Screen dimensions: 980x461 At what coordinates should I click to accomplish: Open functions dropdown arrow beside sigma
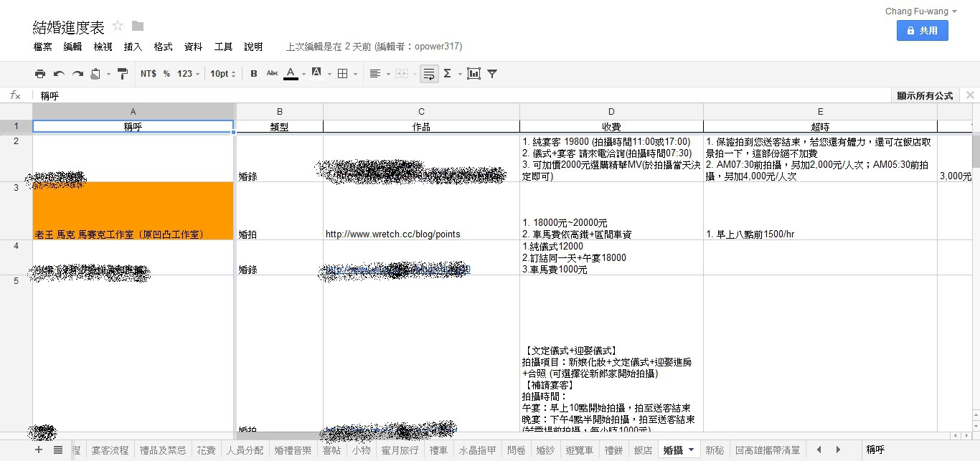(458, 74)
